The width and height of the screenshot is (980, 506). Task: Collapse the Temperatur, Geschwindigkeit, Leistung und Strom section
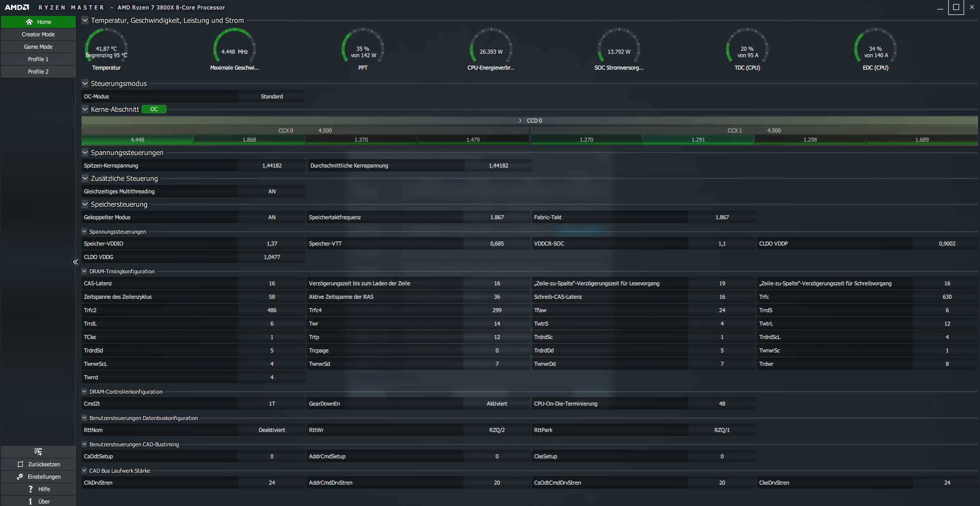pyautogui.click(x=85, y=20)
